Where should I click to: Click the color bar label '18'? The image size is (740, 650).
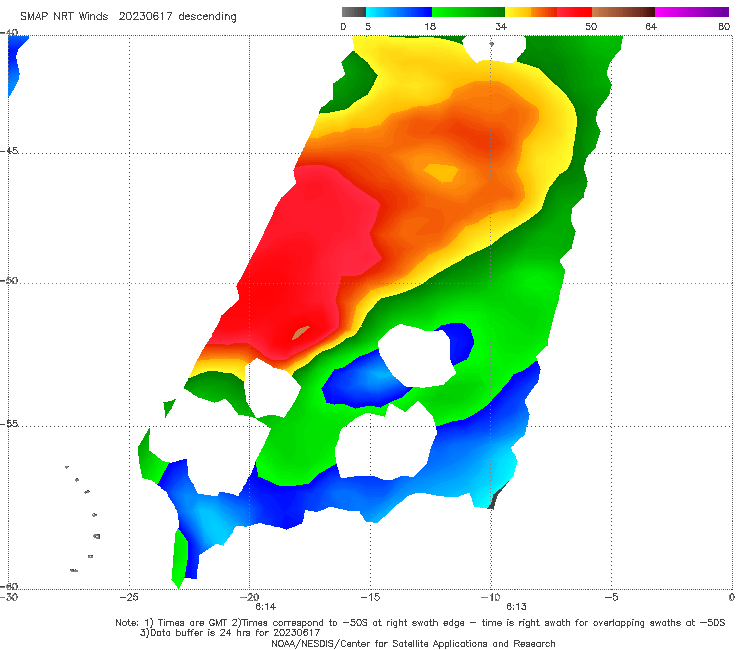[430, 27]
